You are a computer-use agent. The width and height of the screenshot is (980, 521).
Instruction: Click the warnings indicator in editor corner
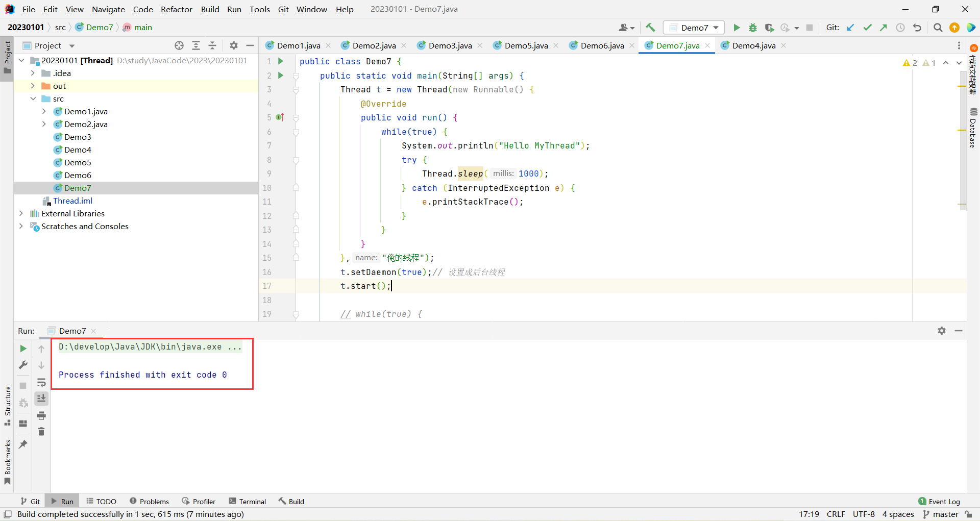[919, 63]
